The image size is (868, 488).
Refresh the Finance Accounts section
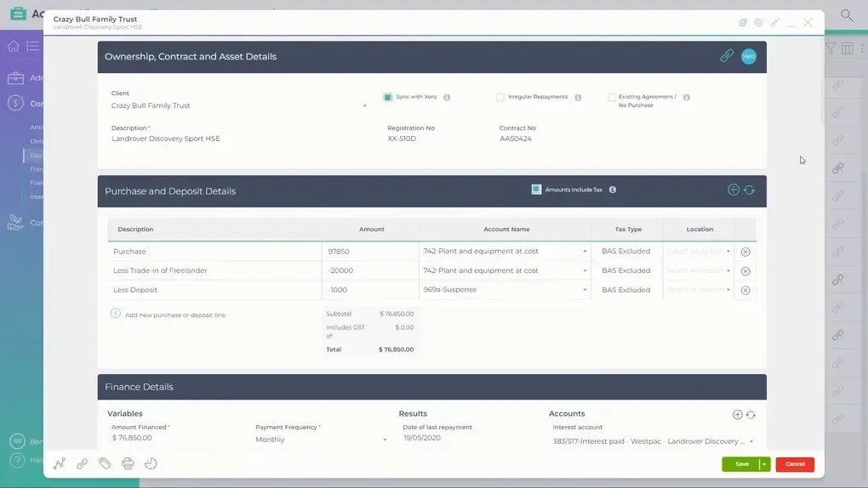(x=751, y=414)
